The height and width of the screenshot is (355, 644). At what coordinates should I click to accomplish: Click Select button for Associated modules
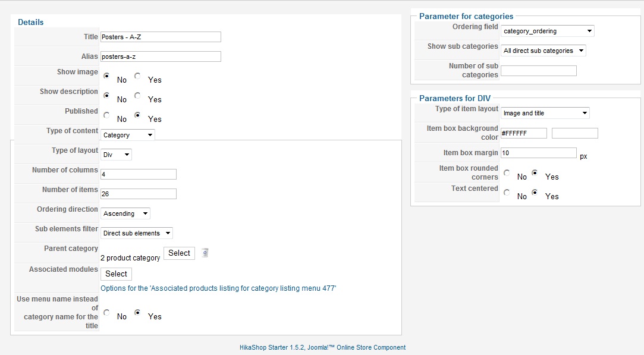tap(116, 274)
